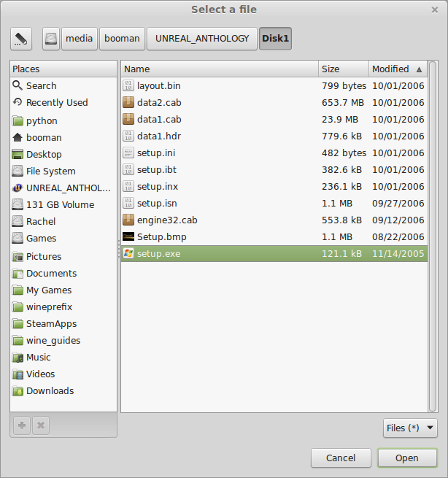Image resolution: width=448 pixels, height=478 pixels.
Task: Select engine32.cab file
Action: 274,220
